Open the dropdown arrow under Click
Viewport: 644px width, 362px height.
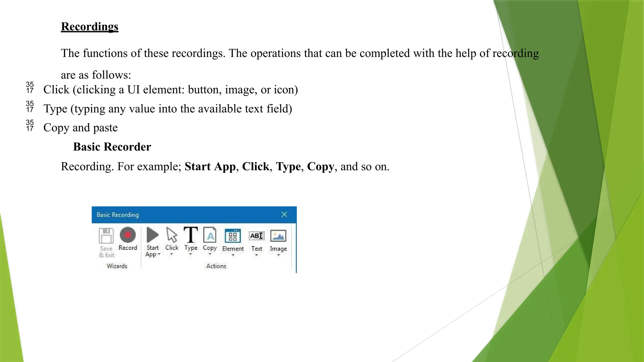172,254
